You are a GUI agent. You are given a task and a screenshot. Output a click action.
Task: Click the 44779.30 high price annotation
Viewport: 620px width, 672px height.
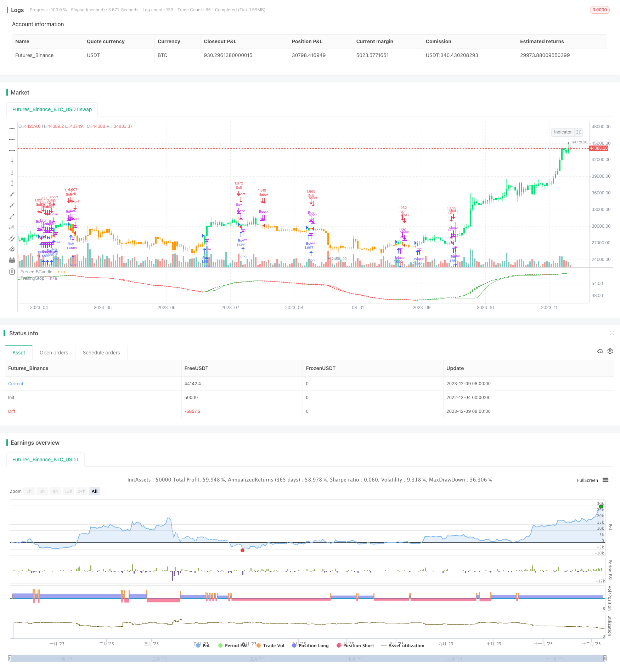pos(579,142)
